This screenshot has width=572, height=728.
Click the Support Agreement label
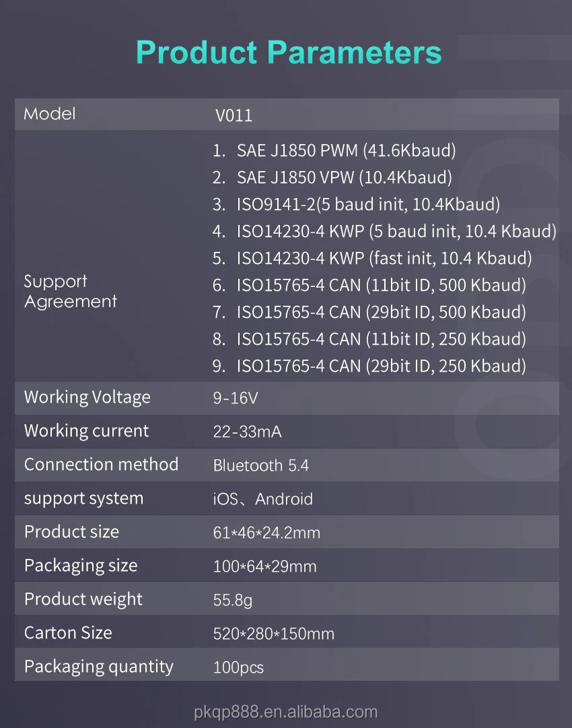(x=70, y=291)
